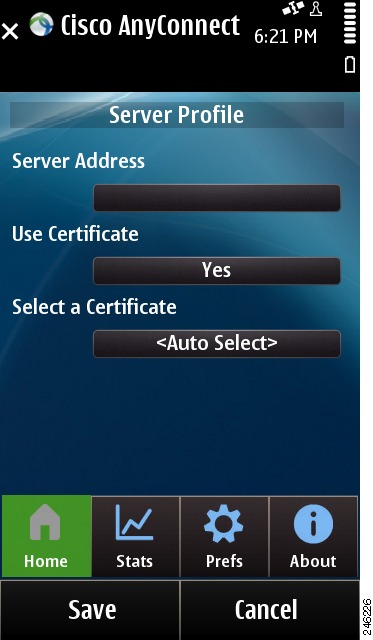The height and width of the screenshot is (640, 373).
Task: Open the Prefs tab
Action: tap(224, 537)
